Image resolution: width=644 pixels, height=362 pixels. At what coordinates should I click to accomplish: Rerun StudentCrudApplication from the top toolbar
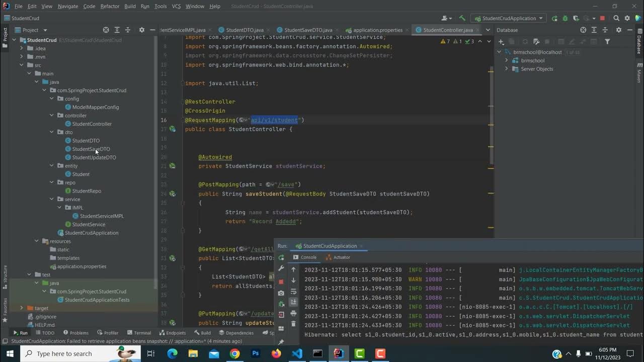coord(554,18)
